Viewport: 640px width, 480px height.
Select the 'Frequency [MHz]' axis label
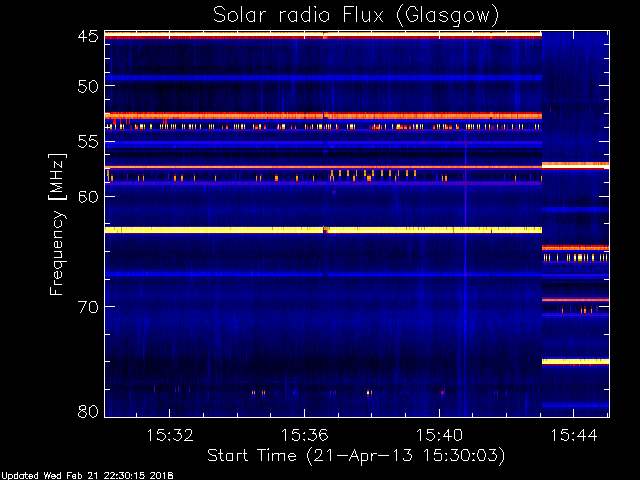[x=58, y=224]
